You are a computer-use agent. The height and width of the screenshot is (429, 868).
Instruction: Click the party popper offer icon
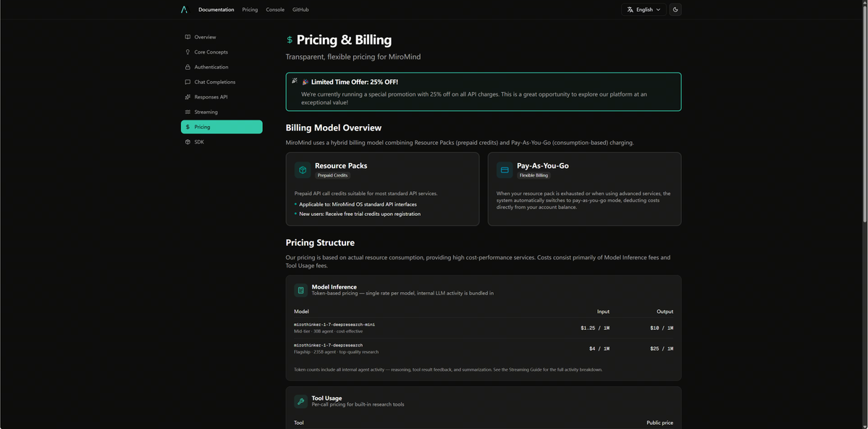295,81
